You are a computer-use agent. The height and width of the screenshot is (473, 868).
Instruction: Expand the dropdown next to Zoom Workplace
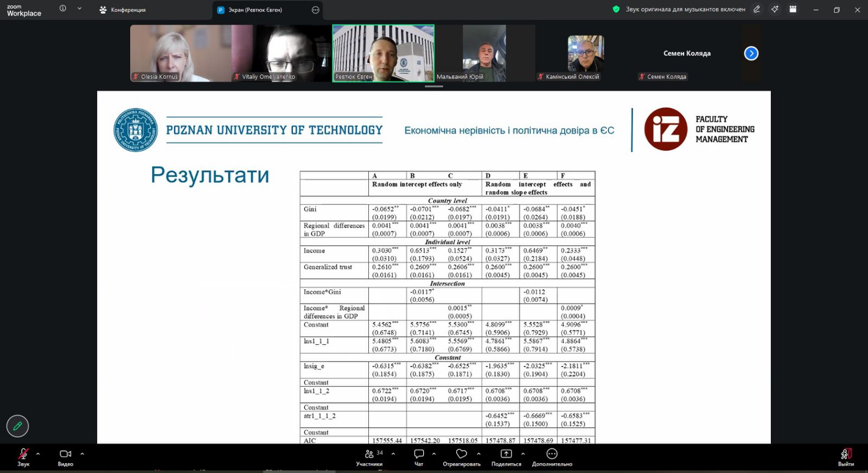pos(79,9)
